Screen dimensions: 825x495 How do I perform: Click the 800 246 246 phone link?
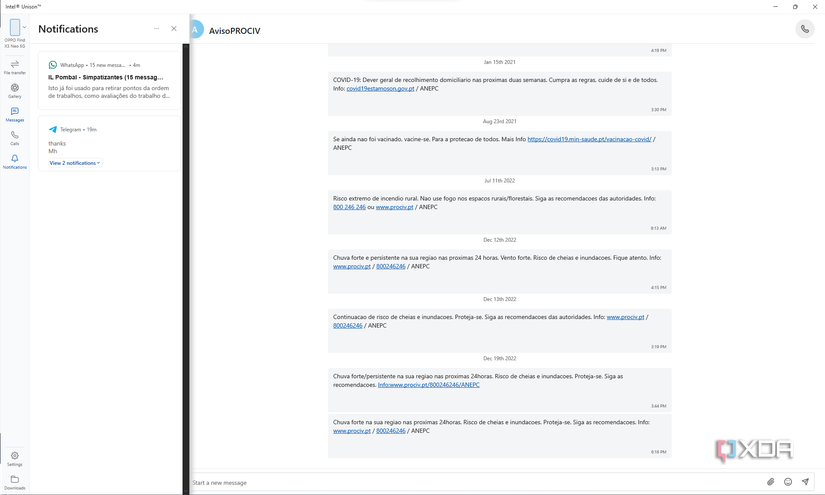click(x=349, y=207)
